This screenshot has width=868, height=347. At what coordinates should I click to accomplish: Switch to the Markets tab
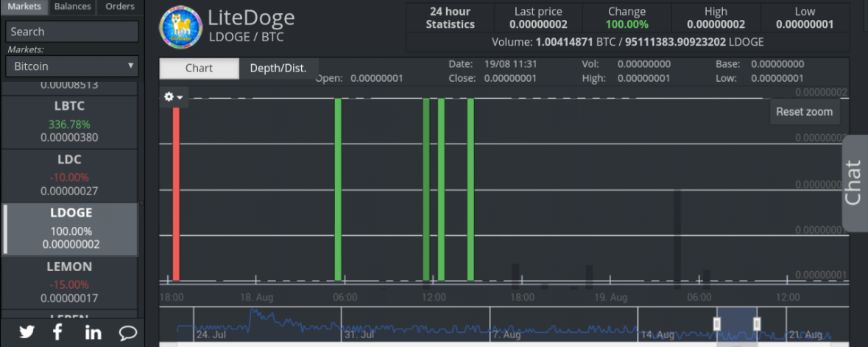point(24,7)
